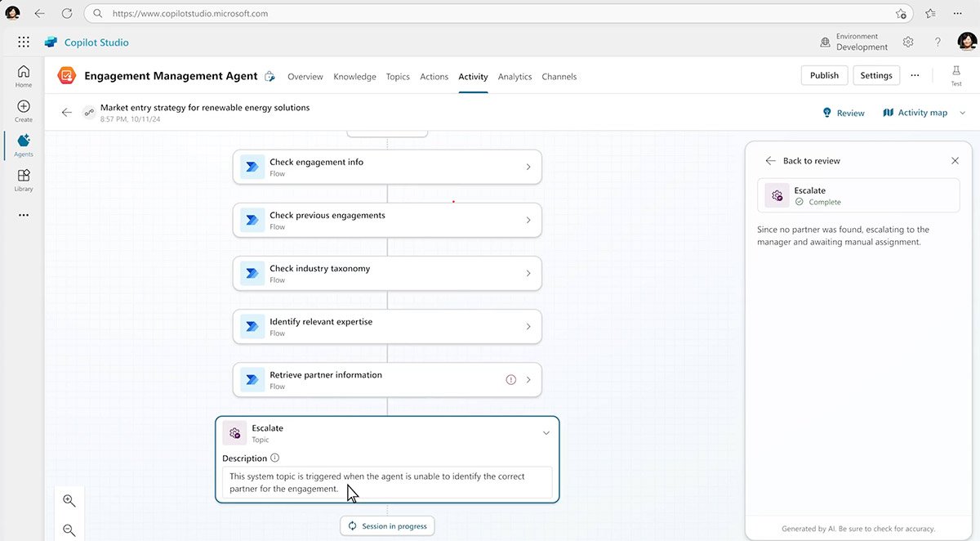Click Back to review link
Image resolution: width=980 pixels, height=541 pixels.
[804, 161]
